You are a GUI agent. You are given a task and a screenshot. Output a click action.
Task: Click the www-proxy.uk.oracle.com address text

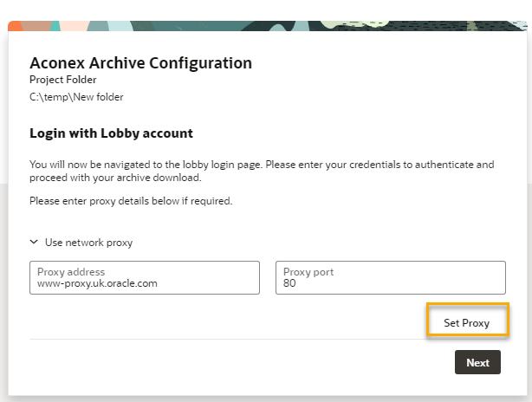97,283
